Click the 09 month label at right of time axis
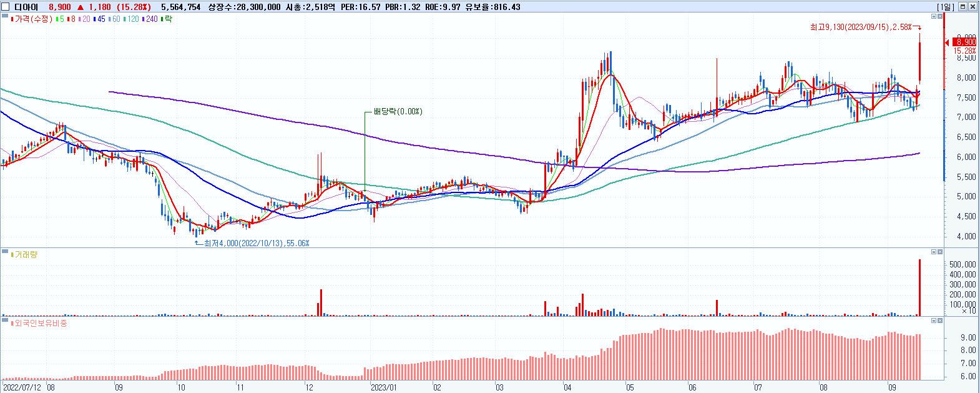Viewport: 980px width, 393px height. (x=892, y=387)
